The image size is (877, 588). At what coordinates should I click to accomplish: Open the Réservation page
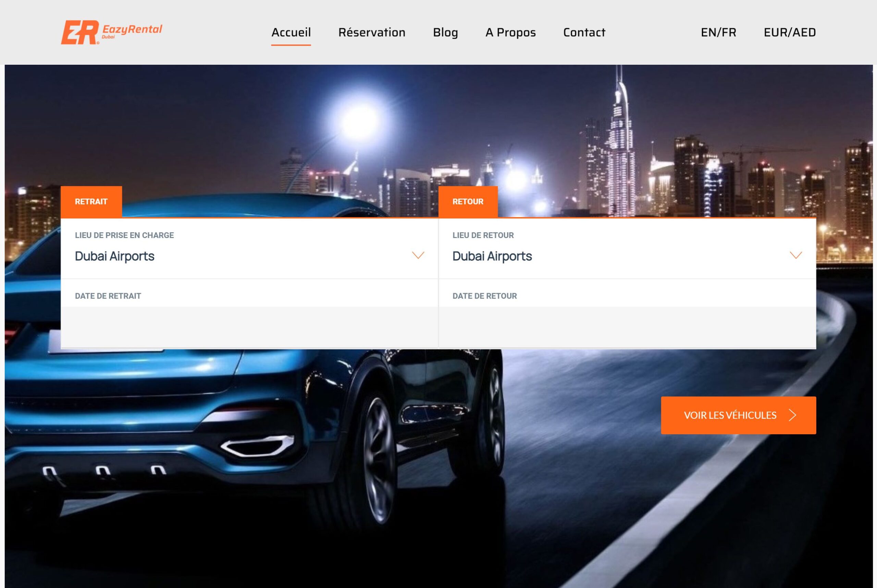372,33
